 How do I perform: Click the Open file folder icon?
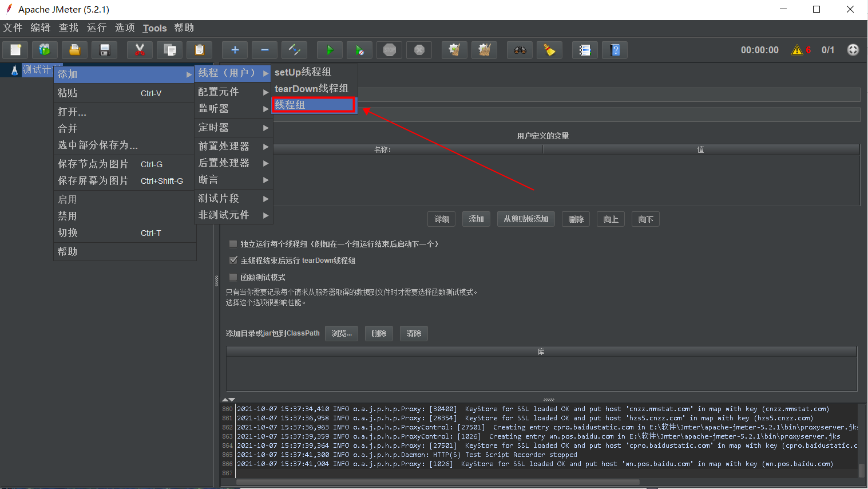pyautogui.click(x=74, y=50)
